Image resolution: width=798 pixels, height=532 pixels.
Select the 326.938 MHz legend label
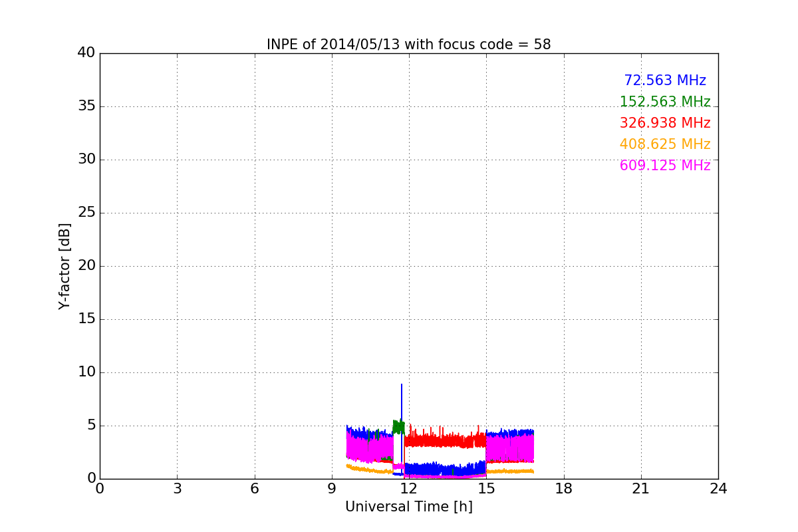(x=665, y=123)
